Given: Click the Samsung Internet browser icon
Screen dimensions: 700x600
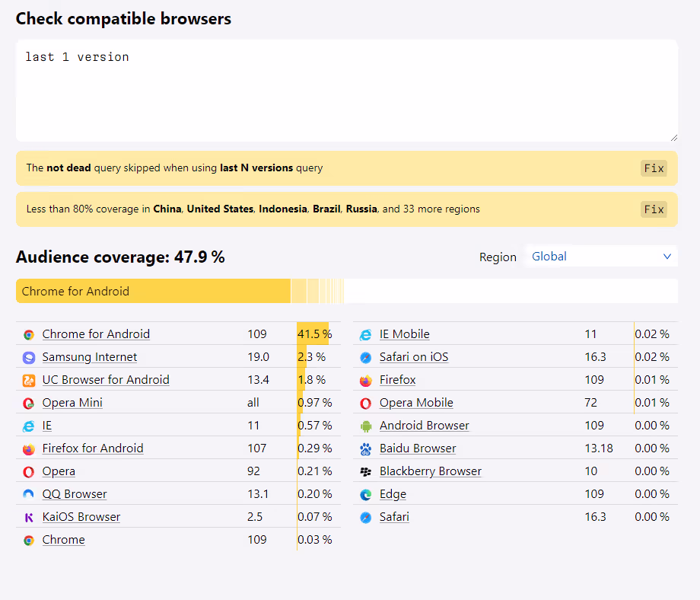Looking at the screenshot, I should [x=29, y=357].
